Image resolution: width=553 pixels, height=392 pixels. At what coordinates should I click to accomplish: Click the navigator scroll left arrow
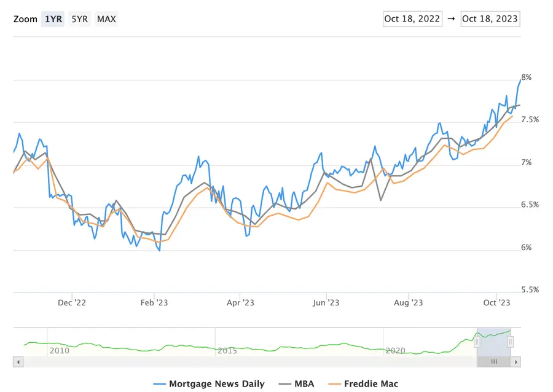pos(18,362)
